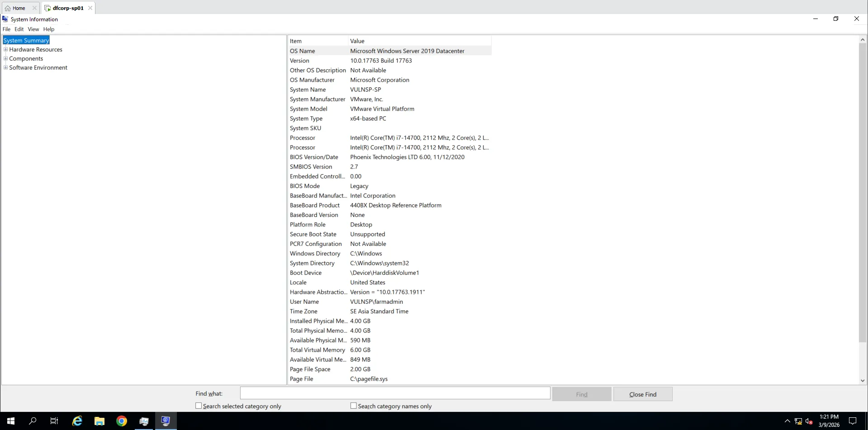
Task: Click the network status tray icon
Action: tap(798, 421)
